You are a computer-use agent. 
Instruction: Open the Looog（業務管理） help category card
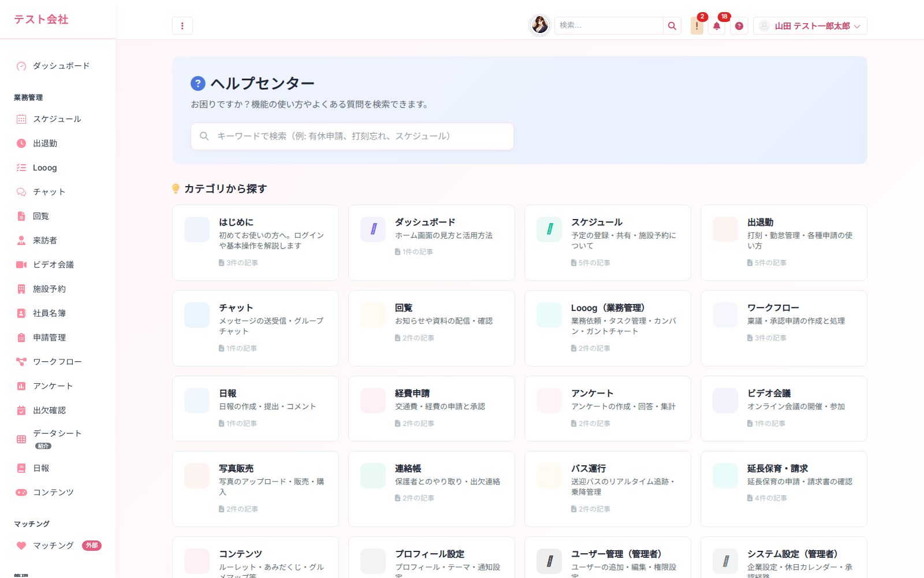[x=608, y=328]
